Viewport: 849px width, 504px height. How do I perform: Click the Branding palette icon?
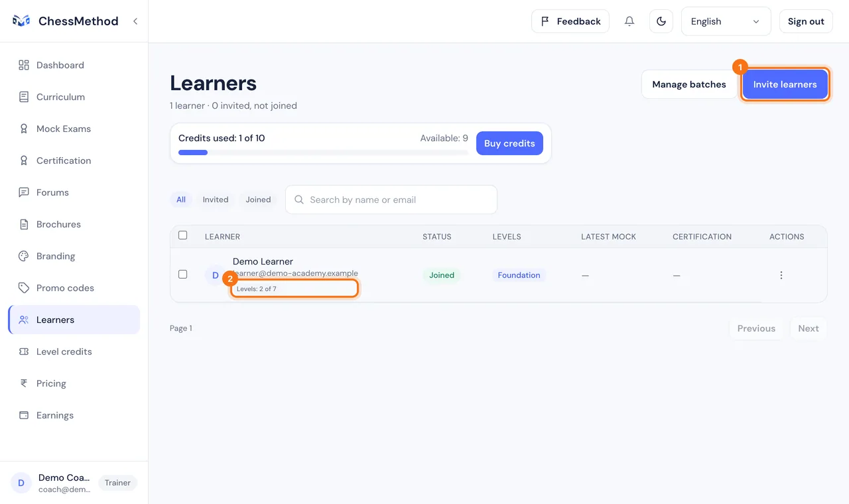pyautogui.click(x=24, y=256)
